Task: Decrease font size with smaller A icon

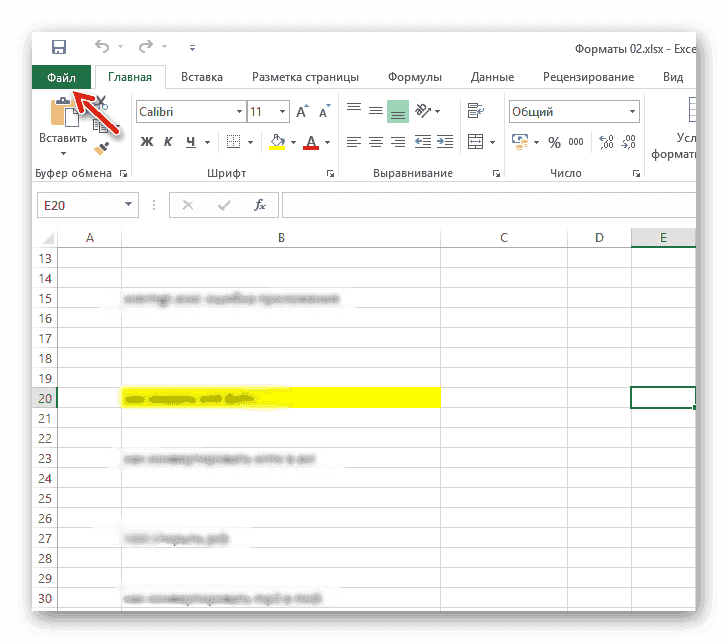Action: point(324,111)
